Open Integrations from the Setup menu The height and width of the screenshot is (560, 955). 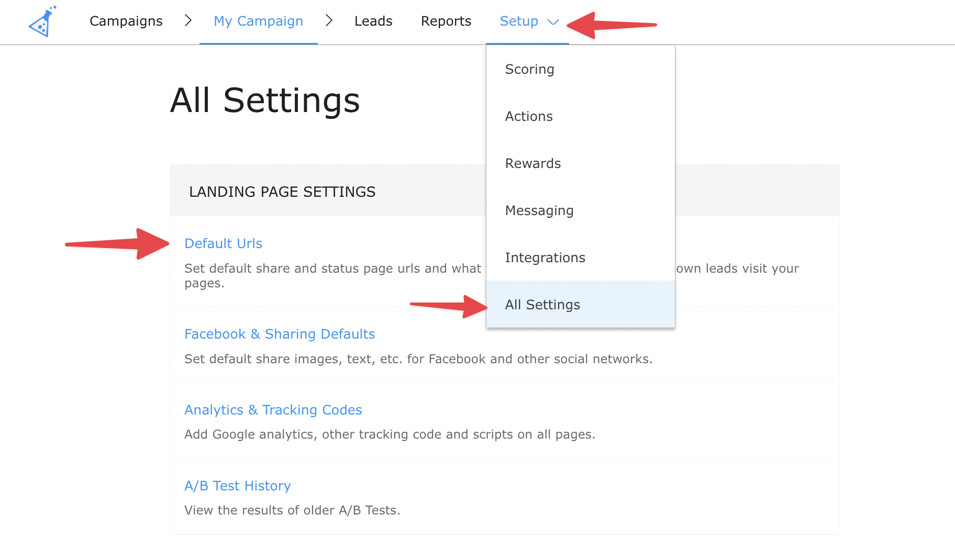[545, 257]
